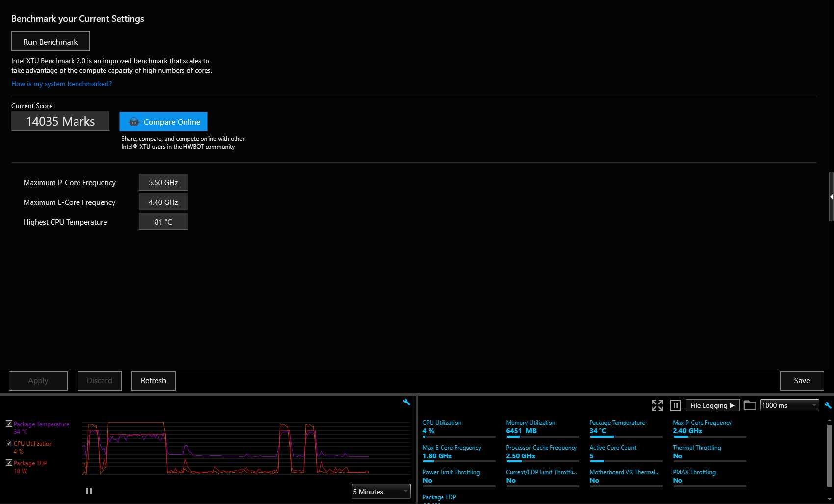Click the Discard button
The image size is (834, 504).
coord(100,381)
